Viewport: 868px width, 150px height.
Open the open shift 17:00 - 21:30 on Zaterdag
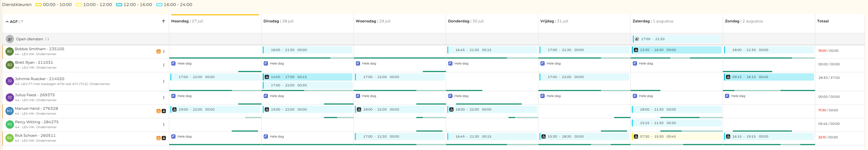pyautogui.click(x=676, y=39)
